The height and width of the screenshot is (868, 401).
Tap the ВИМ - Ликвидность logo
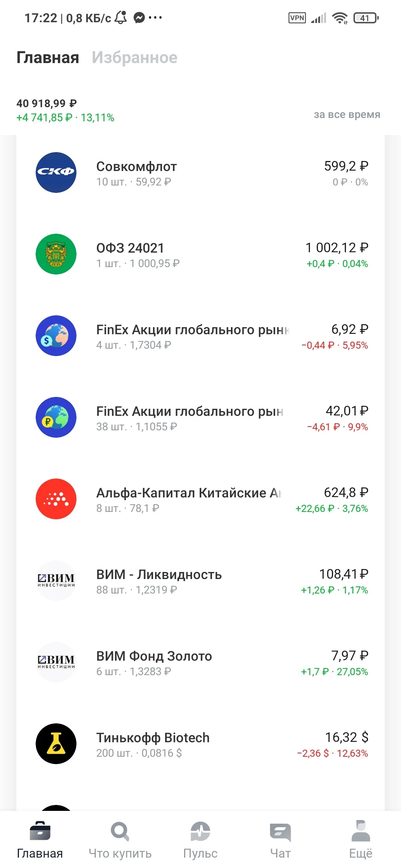pyautogui.click(x=56, y=581)
